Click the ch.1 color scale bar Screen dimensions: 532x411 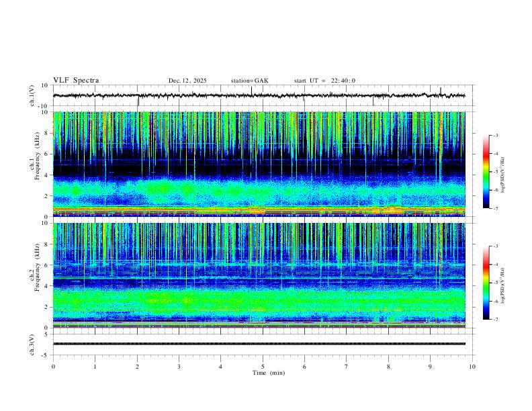(x=486, y=172)
